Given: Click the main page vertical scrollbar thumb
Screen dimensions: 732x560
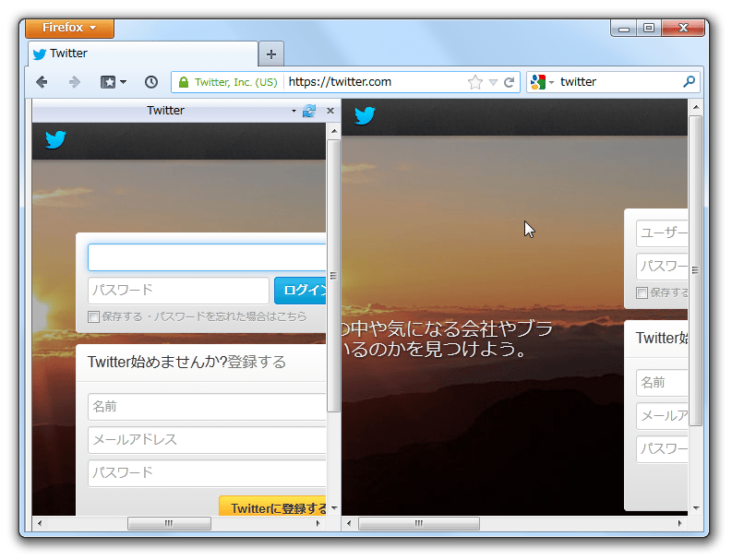Looking at the screenshot, I should (696, 270).
